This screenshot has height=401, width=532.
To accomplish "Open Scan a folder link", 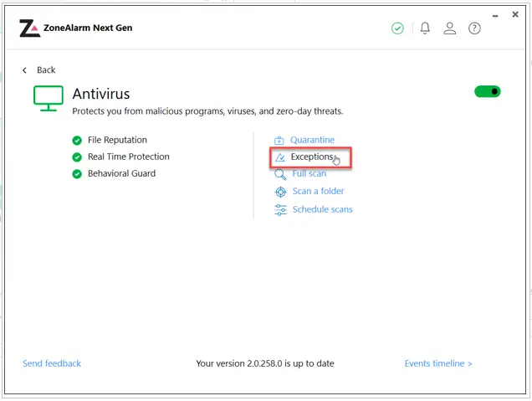I will 318,191.
